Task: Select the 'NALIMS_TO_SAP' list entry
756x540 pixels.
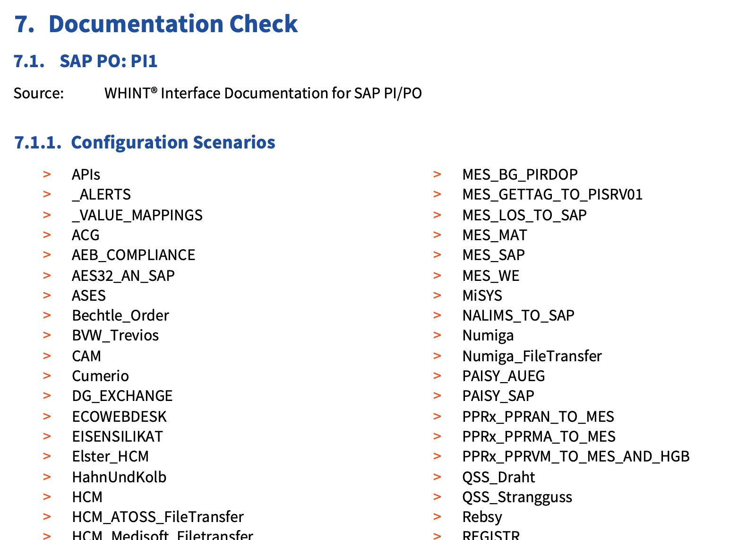Action: coord(518,315)
